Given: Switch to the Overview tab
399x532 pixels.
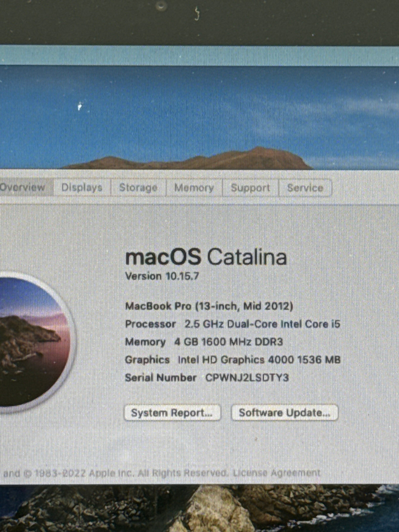Looking at the screenshot, I should click(x=23, y=187).
